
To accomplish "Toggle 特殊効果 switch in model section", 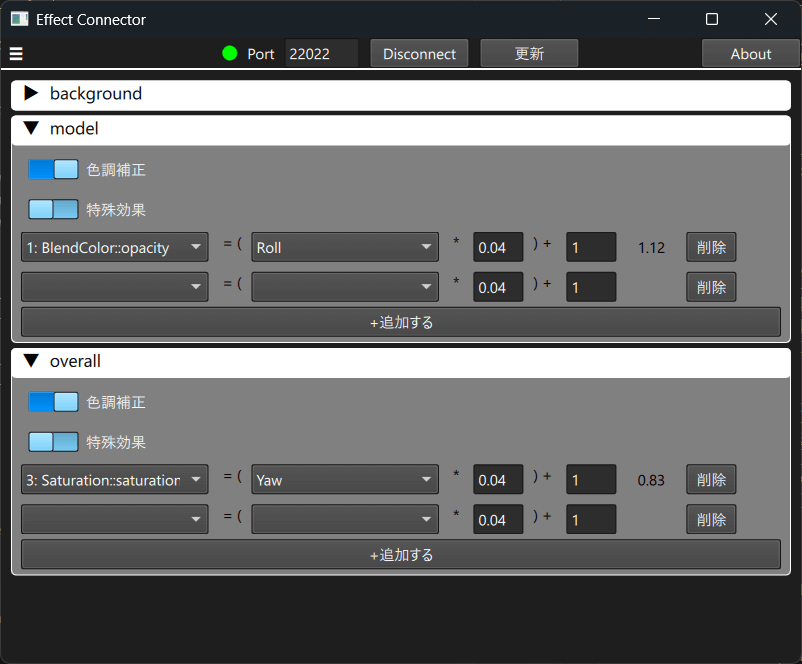I will (53, 210).
